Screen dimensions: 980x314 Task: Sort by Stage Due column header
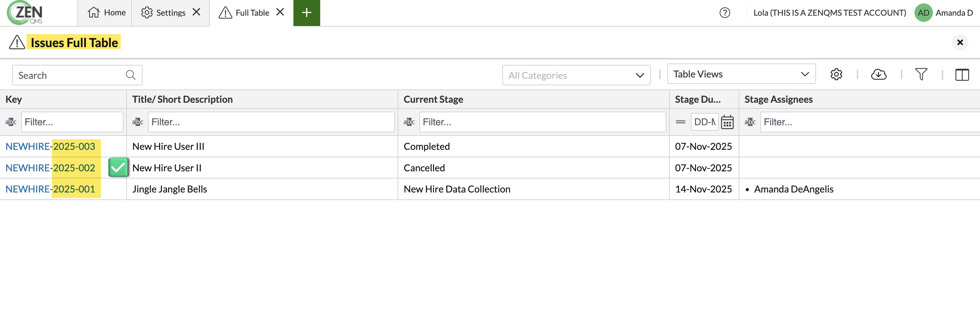(704, 99)
